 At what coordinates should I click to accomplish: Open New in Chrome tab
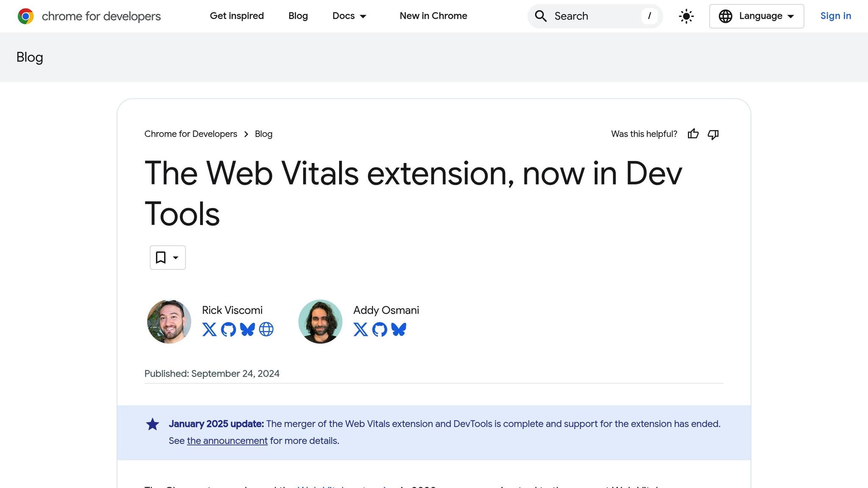[433, 16]
